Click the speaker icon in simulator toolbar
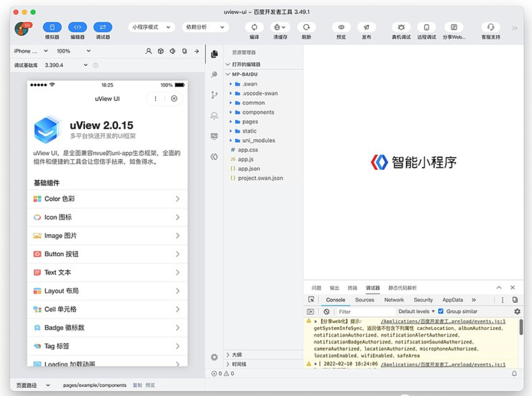The image size is (532, 396). pos(173,51)
